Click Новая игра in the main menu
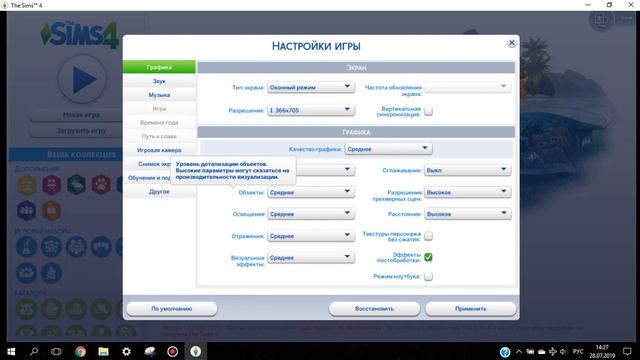The image size is (640, 360). pos(81,115)
